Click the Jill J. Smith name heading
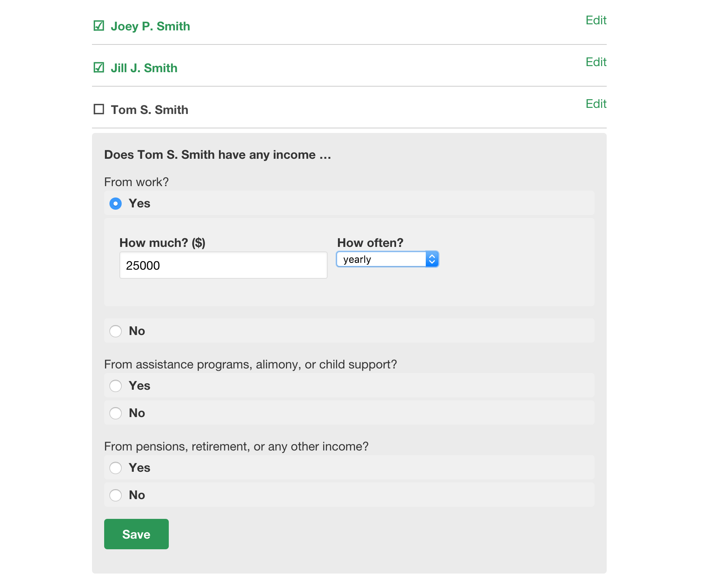Image resolution: width=701 pixels, height=588 pixels. coord(144,68)
